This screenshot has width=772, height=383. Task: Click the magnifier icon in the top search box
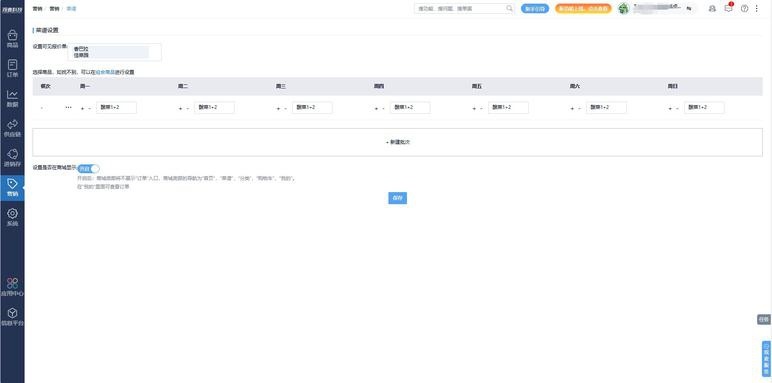[x=509, y=8]
